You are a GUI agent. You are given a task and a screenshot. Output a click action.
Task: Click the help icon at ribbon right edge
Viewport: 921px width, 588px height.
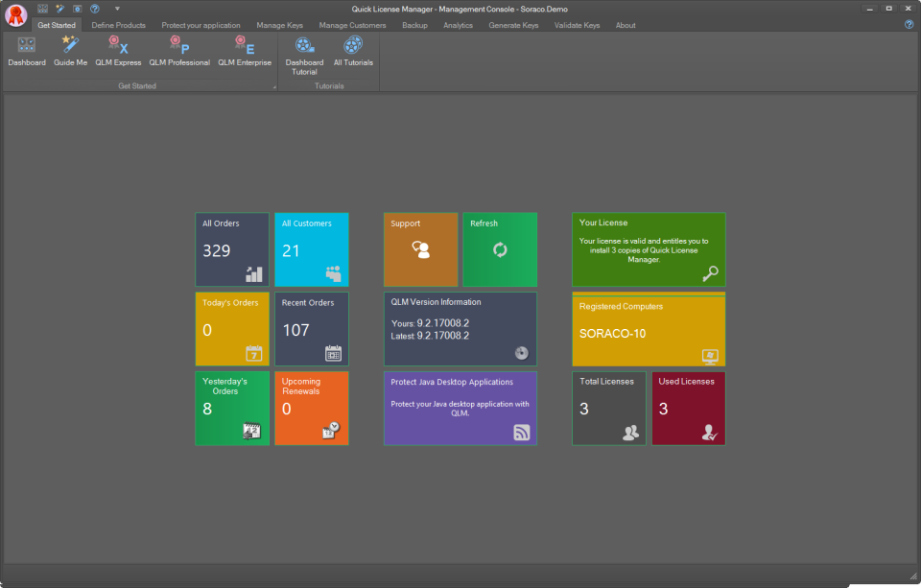909,25
